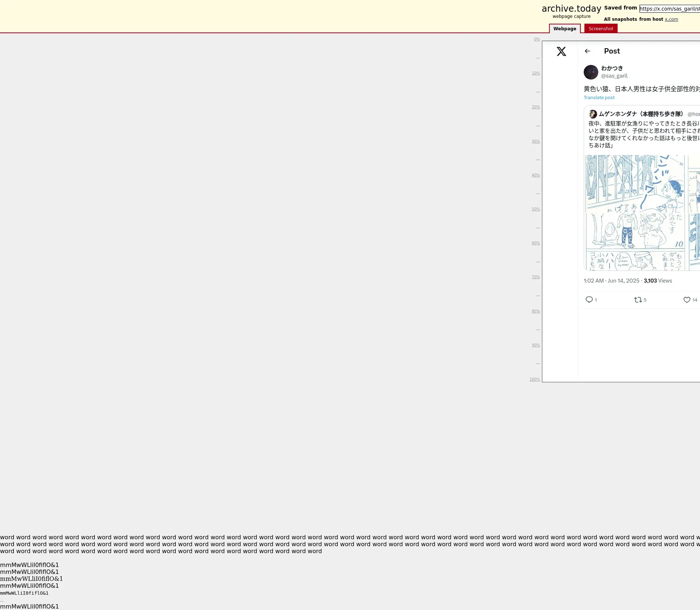This screenshot has height=610, width=700.
Task: Switch to the Screenshot tab
Action: click(600, 29)
